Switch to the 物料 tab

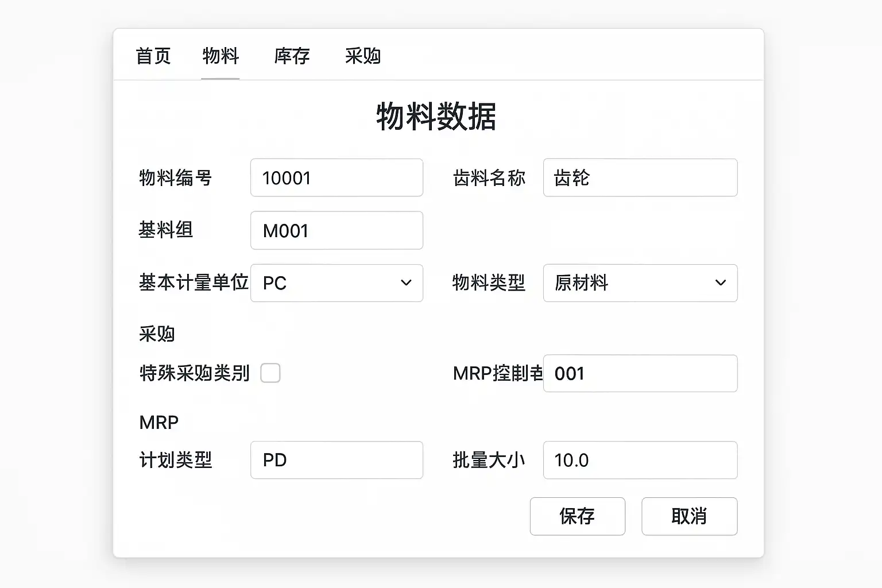coord(220,56)
